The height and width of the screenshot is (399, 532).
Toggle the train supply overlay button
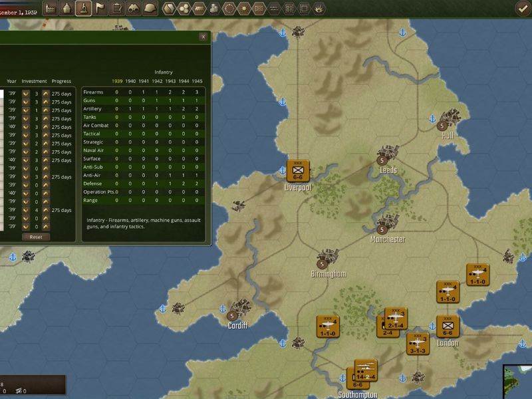coord(199,9)
